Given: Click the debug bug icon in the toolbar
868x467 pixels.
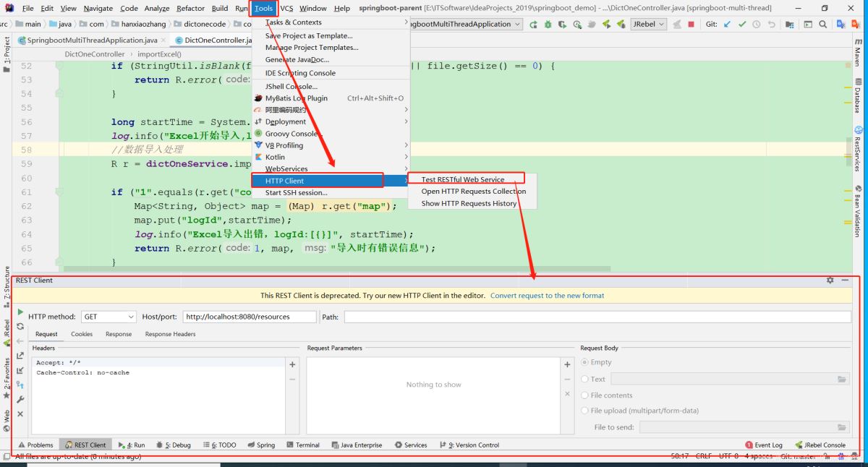Looking at the screenshot, I should point(548,24).
